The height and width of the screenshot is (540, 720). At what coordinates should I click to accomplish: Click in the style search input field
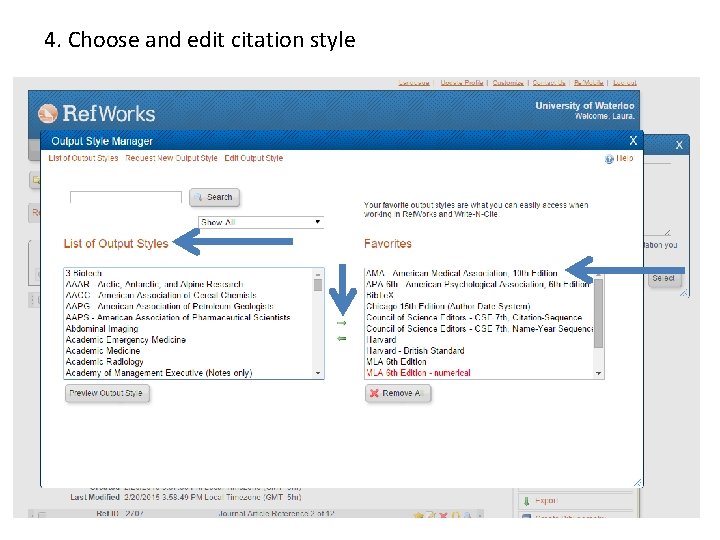(x=125, y=197)
